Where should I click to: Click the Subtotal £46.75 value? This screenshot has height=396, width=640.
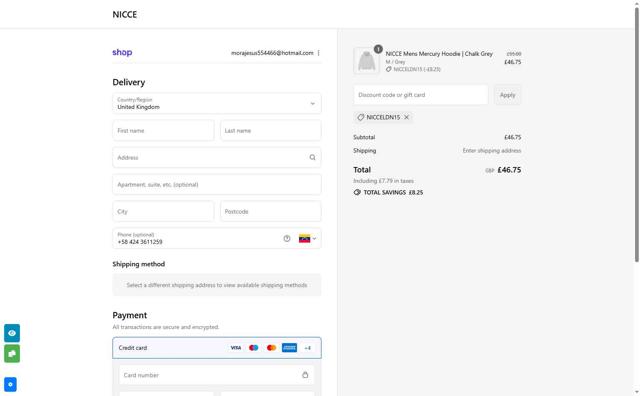point(513,137)
